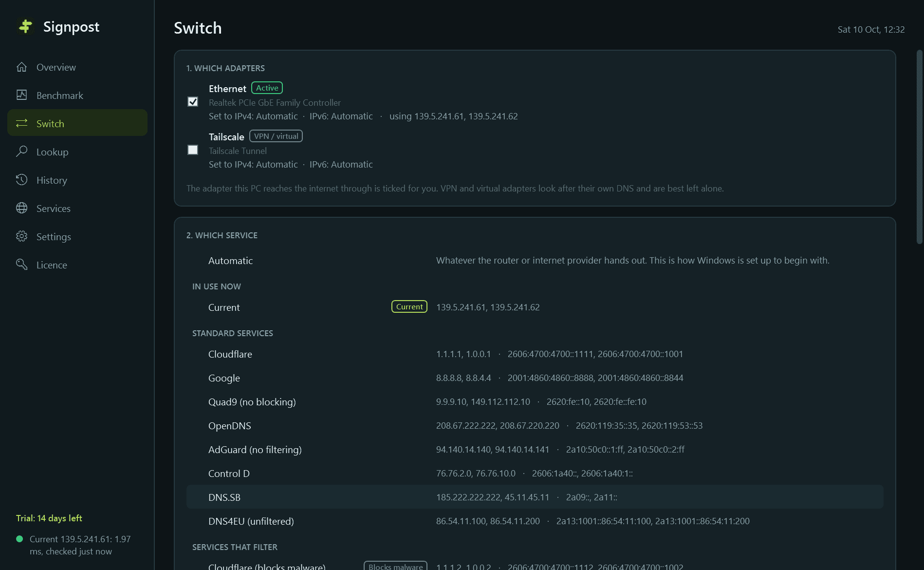Select Quad9 (no blocking) service
This screenshot has width=924, height=570.
click(x=535, y=402)
